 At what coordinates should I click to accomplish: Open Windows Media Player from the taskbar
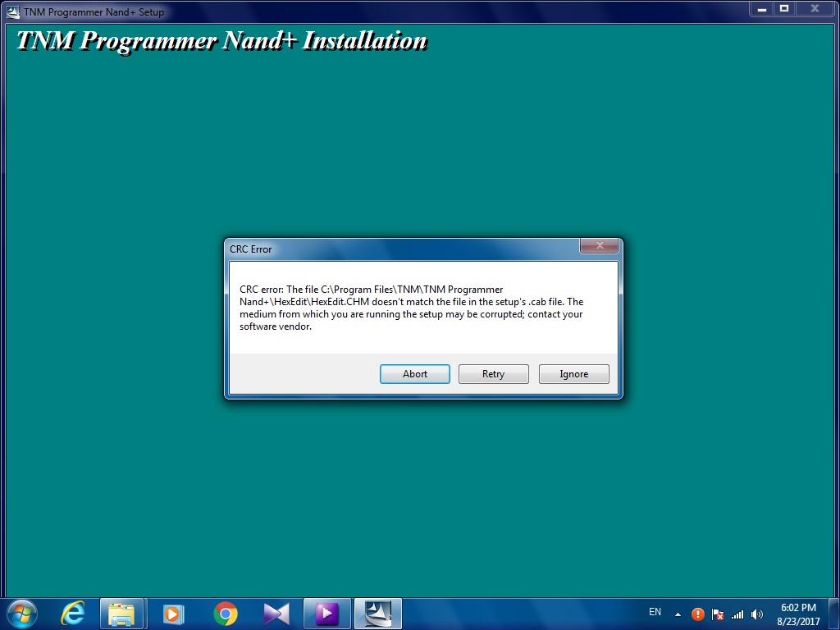(x=173, y=614)
